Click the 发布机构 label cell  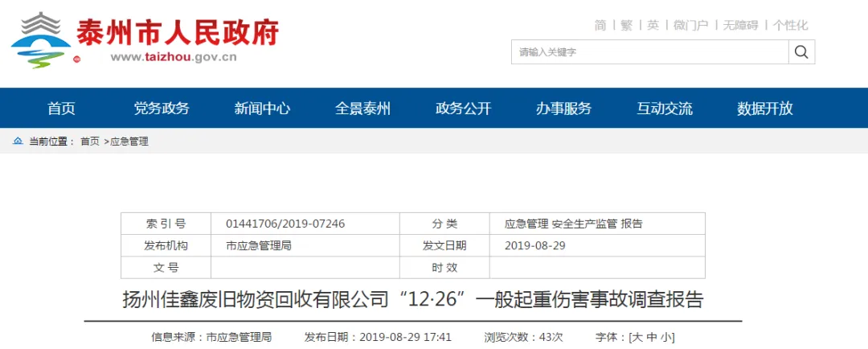tap(166, 245)
